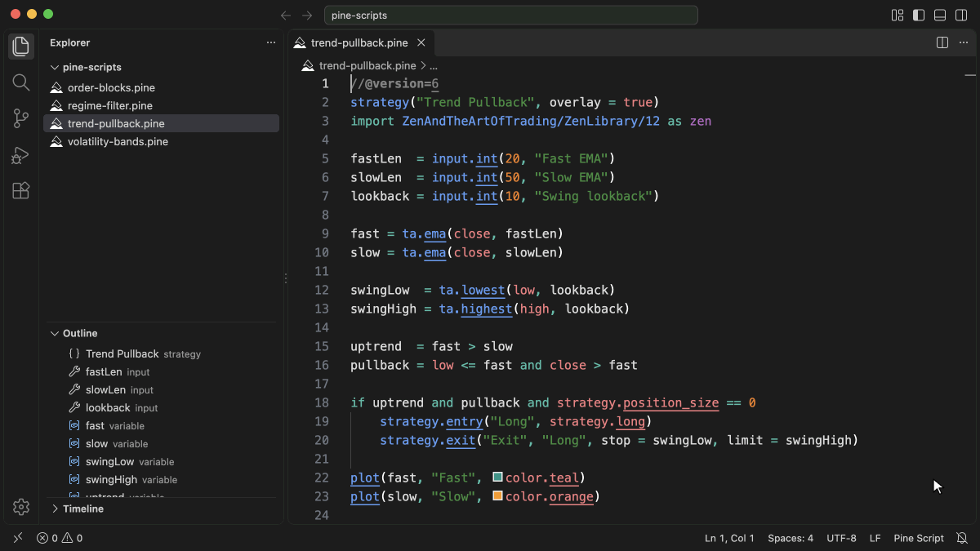Open the Explorer view in activity bar
The height and width of the screenshot is (551, 980).
[21, 47]
